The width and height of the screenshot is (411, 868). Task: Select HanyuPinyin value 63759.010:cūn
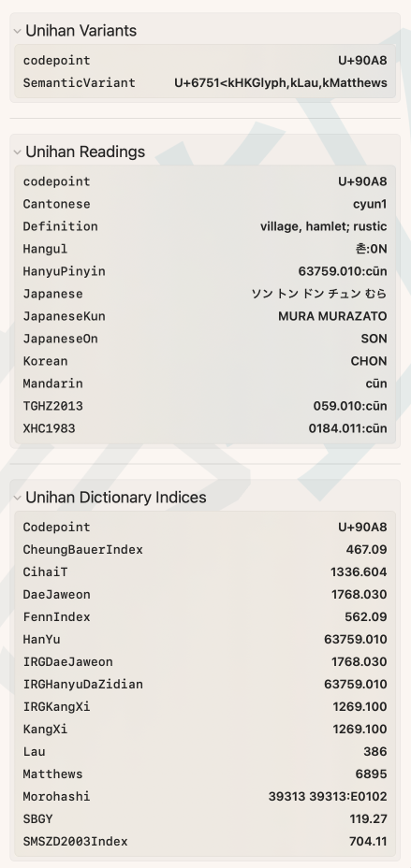(343, 271)
